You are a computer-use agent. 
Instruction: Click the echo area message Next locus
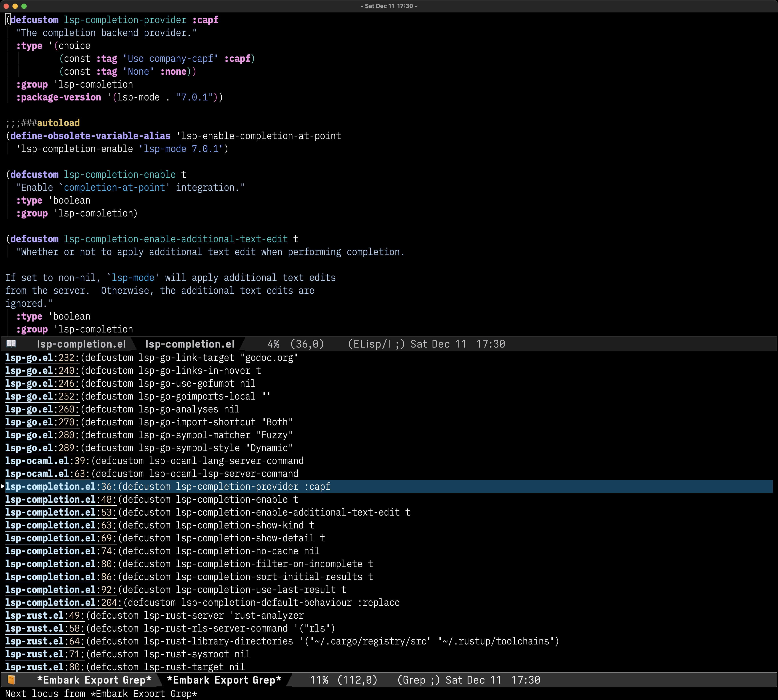(101, 694)
